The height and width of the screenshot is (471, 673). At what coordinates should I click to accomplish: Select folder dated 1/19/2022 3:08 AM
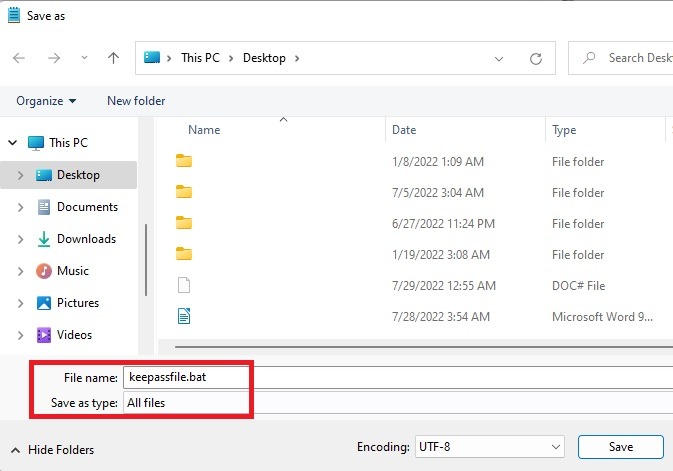click(184, 254)
